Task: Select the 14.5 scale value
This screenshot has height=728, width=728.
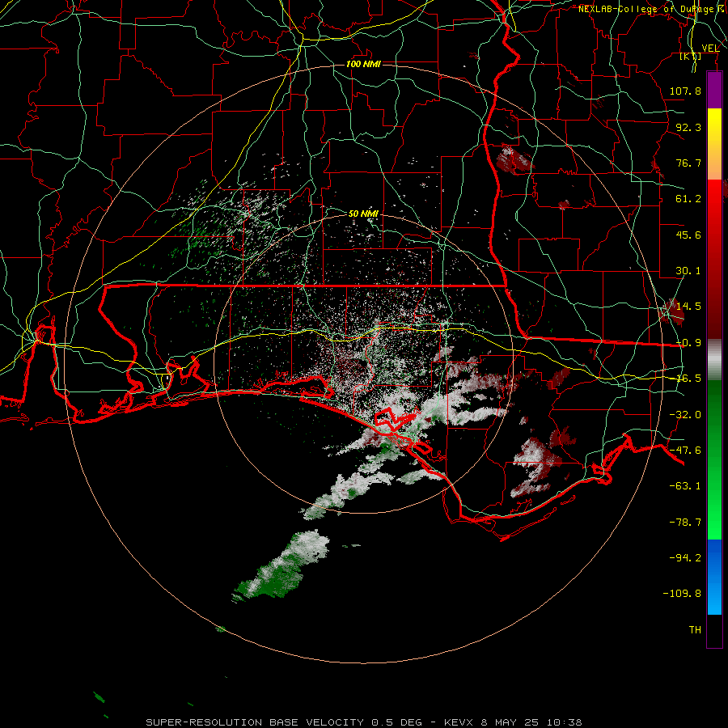Action: click(688, 307)
